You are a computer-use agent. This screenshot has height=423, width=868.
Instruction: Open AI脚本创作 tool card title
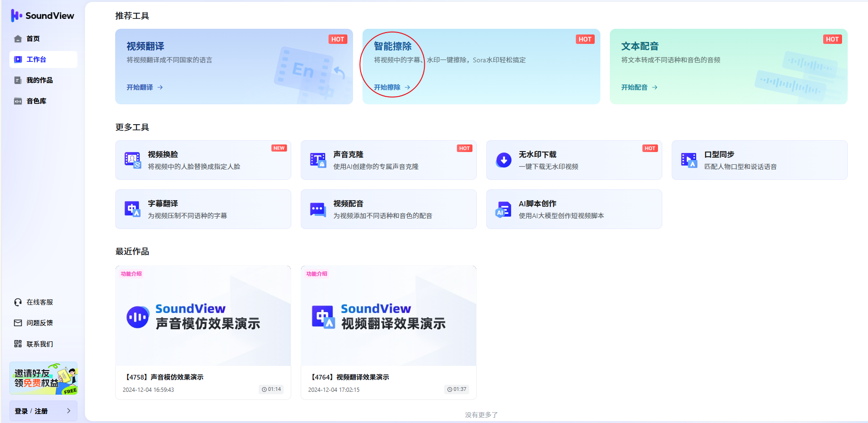click(x=538, y=203)
